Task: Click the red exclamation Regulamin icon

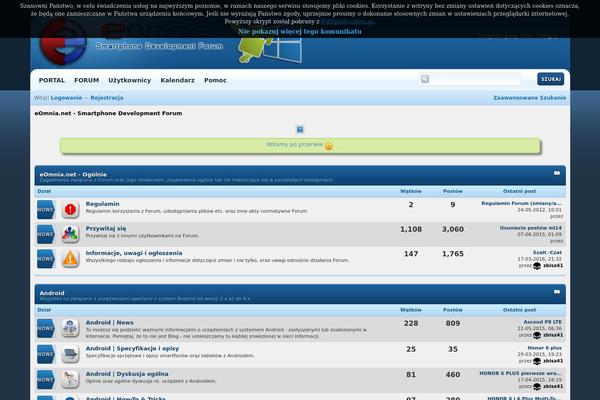Action: point(70,209)
